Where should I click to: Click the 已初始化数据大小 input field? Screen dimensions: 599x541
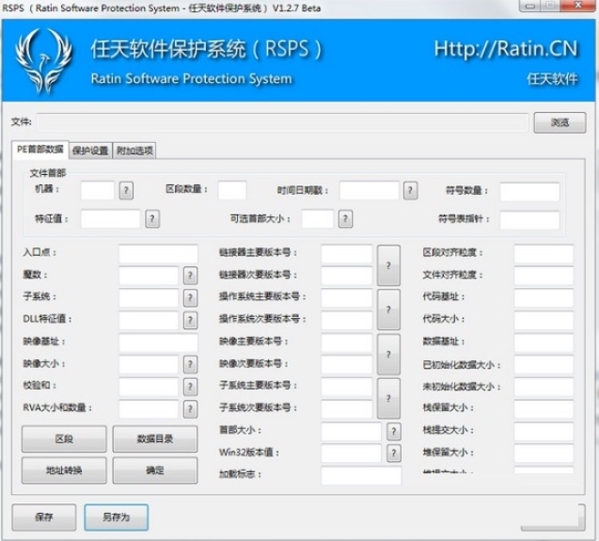(x=544, y=365)
